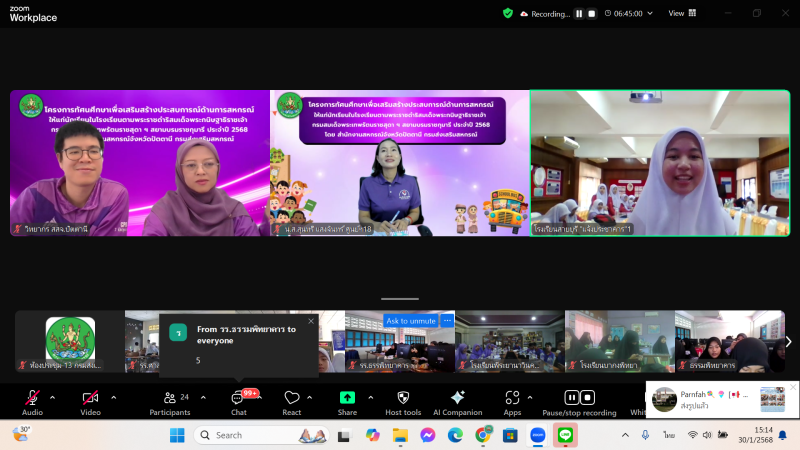Expand the Video options arrow
800x450 pixels.
pyautogui.click(x=113, y=397)
